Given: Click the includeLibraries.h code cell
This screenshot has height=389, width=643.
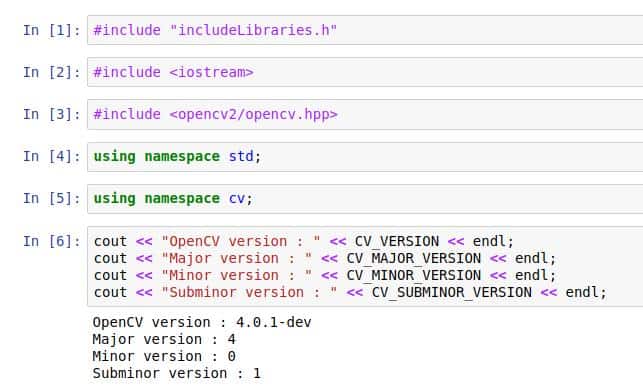Looking at the screenshot, I should [365, 30].
